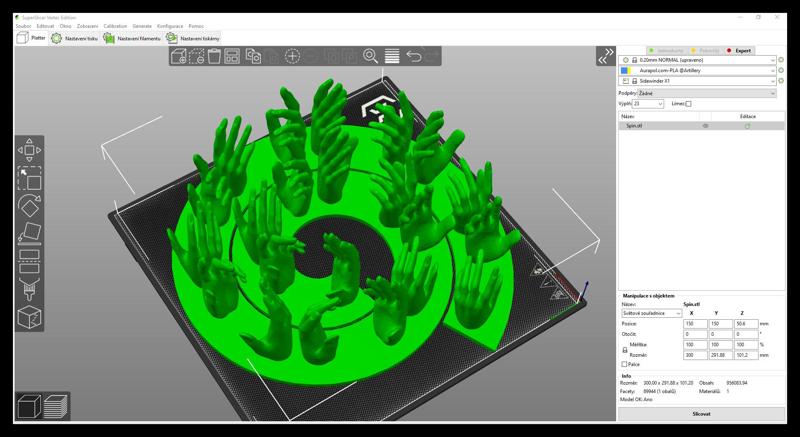This screenshot has height=437, width=800.
Task: Switch to the Nastavení filamentu tab
Action: coord(132,38)
